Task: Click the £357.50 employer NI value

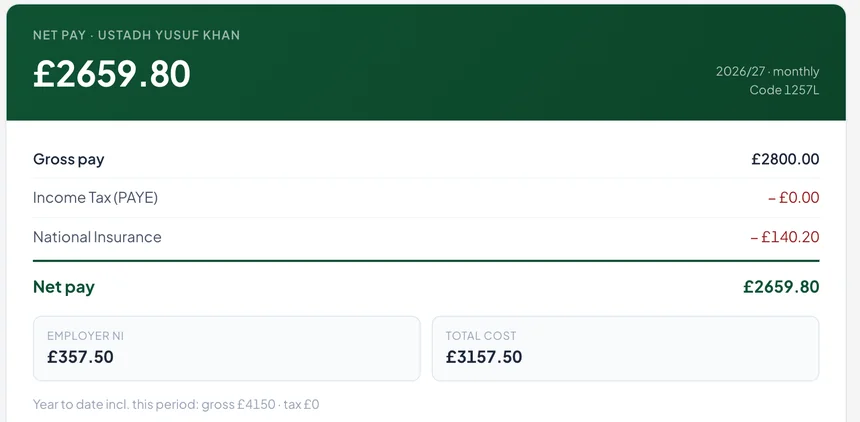Action: click(80, 357)
